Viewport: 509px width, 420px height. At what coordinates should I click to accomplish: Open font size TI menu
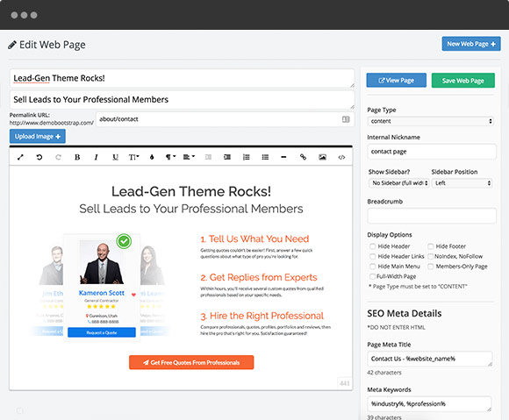point(133,157)
